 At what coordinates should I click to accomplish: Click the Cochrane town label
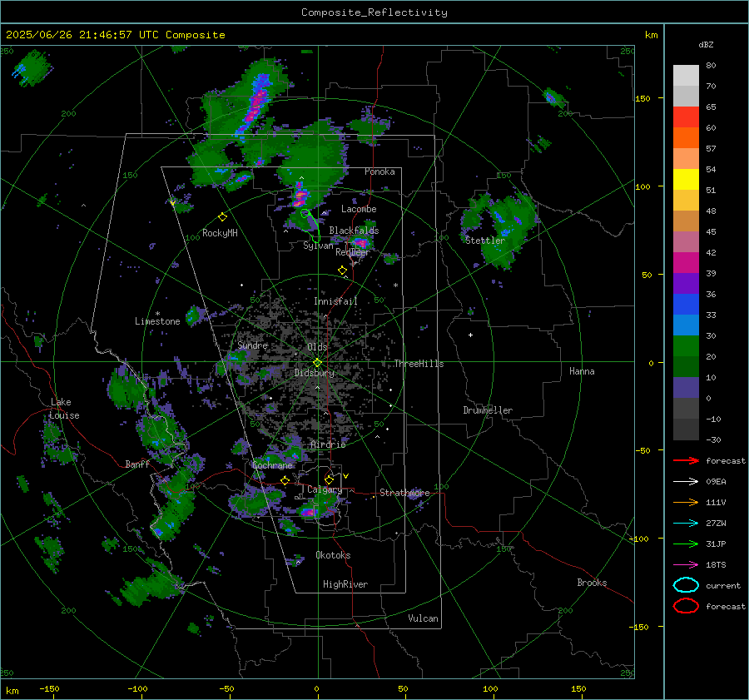click(272, 465)
